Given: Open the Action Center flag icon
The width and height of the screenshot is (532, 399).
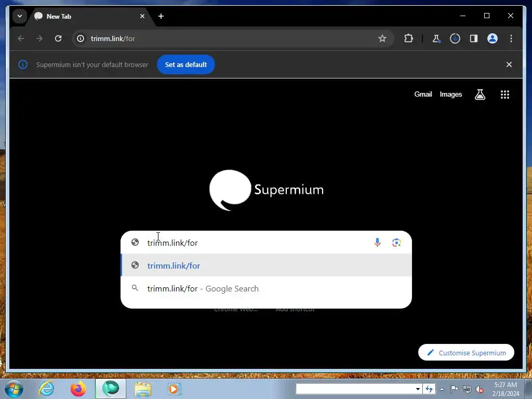Looking at the screenshot, I should (x=454, y=389).
